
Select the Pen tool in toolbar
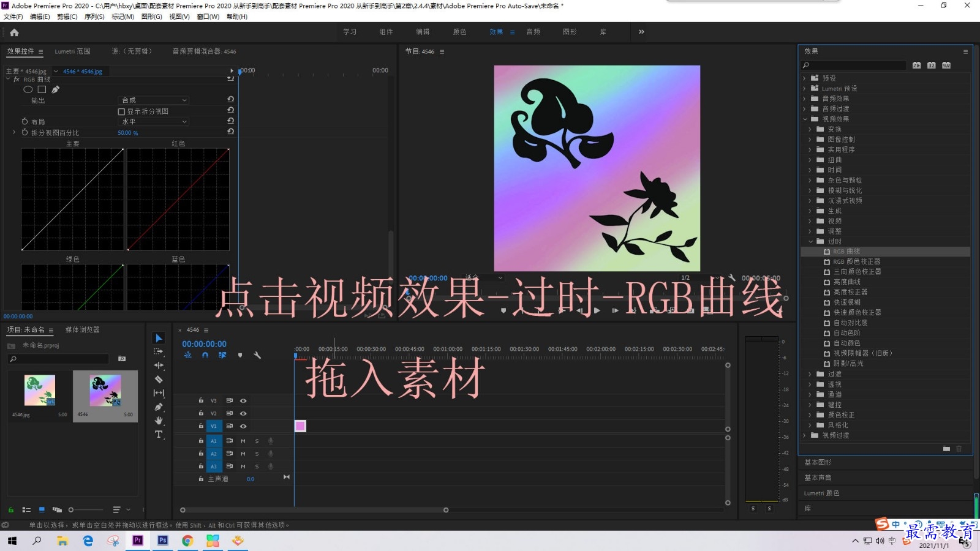click(159, 407)
